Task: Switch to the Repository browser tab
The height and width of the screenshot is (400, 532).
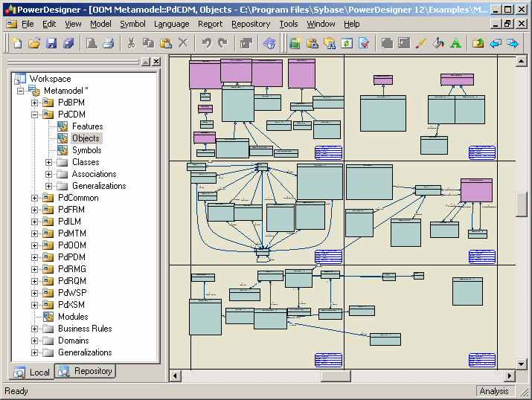Action: 85,371
